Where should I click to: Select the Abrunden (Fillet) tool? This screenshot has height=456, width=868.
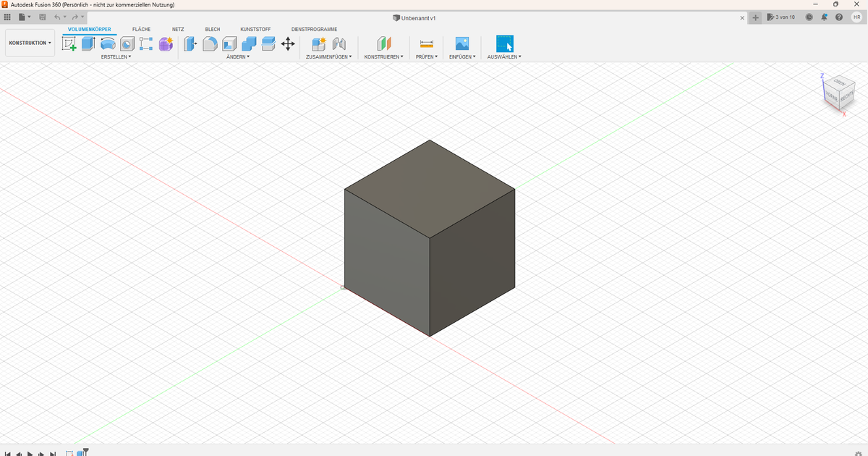click(209, 43)
